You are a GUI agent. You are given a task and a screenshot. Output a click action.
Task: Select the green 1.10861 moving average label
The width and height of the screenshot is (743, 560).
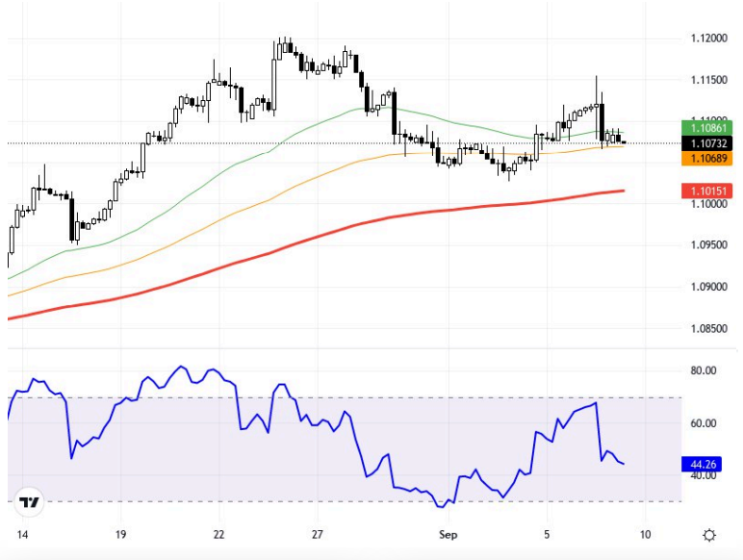coord(707,128)
